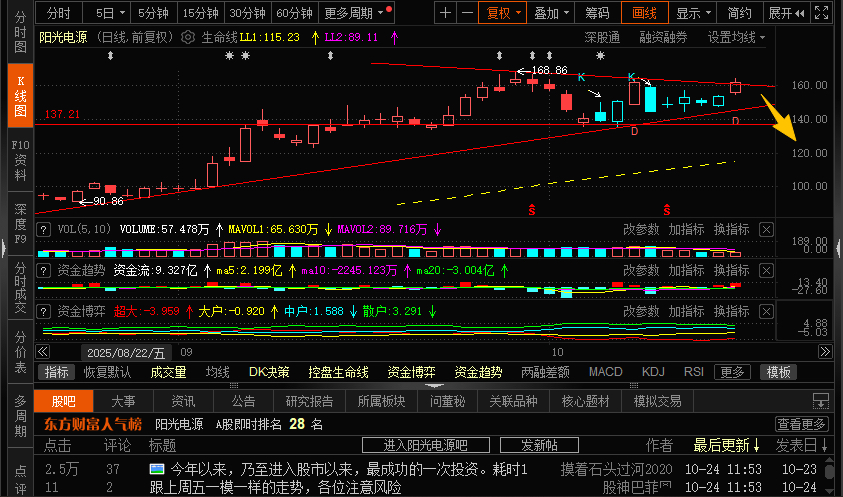Viewport: 843px width, 497px height.
Task: Click 展开 to expand side panel
Action: click(x=786, y=12)
